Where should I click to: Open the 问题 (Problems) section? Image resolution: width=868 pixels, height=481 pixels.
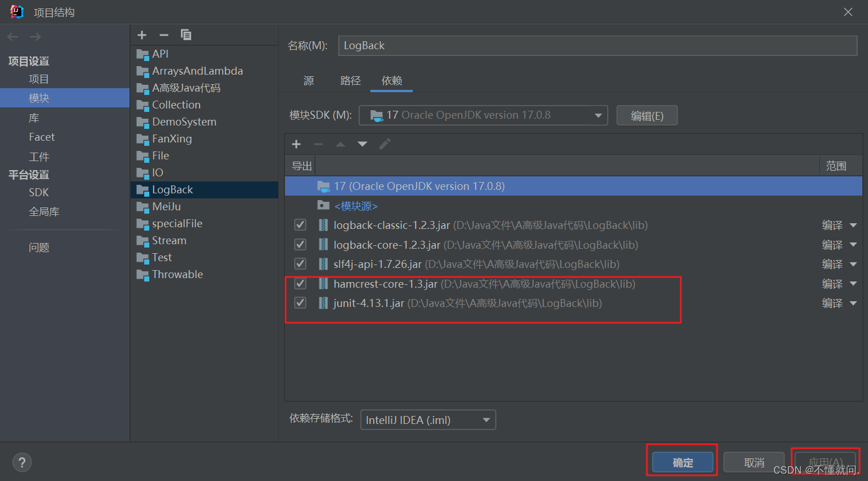pyautogui.click(x=39, y=248)
